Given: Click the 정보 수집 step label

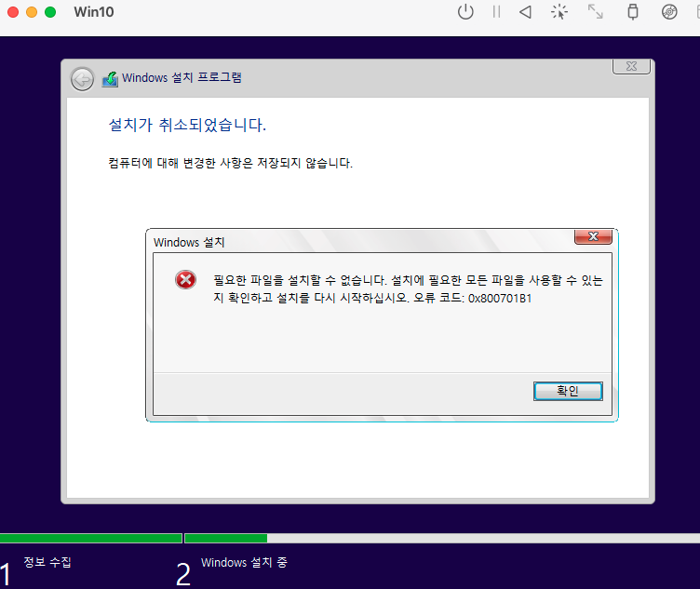Looking at the screenshot, I should 47,562.
